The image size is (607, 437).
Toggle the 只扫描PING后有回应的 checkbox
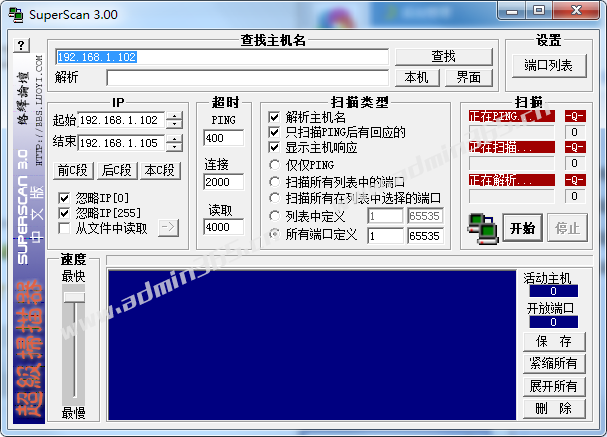[274, 132]
